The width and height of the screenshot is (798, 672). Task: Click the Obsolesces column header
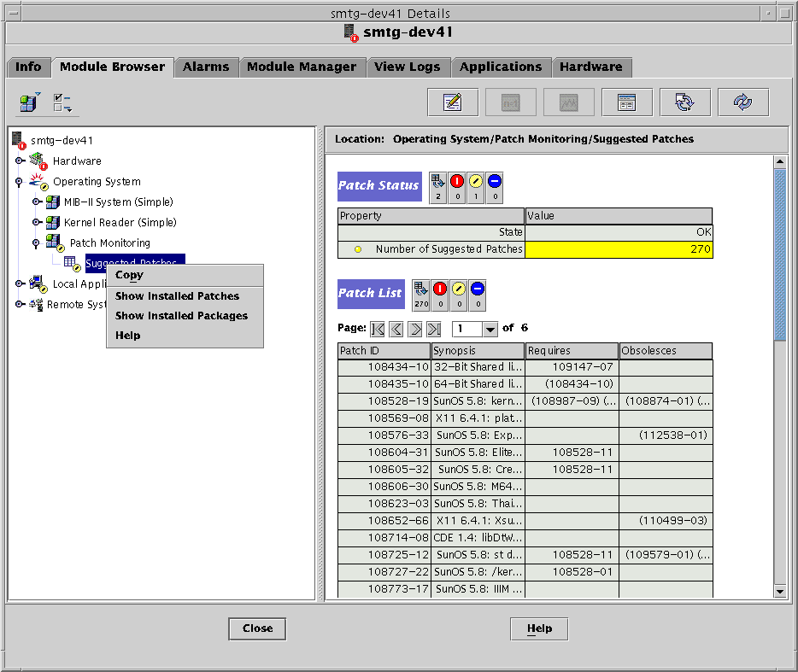(666, 351)
